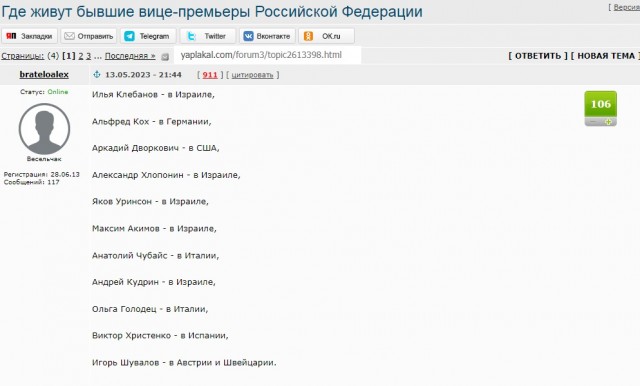Click the Online status text

(58, 92)
